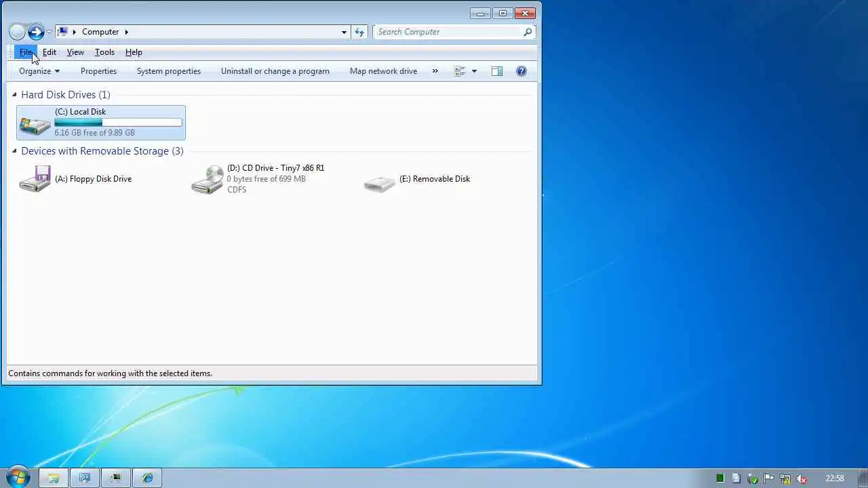Click the Back navigation arrow button
The image size is (868, 488).
(x=17, y=32)
